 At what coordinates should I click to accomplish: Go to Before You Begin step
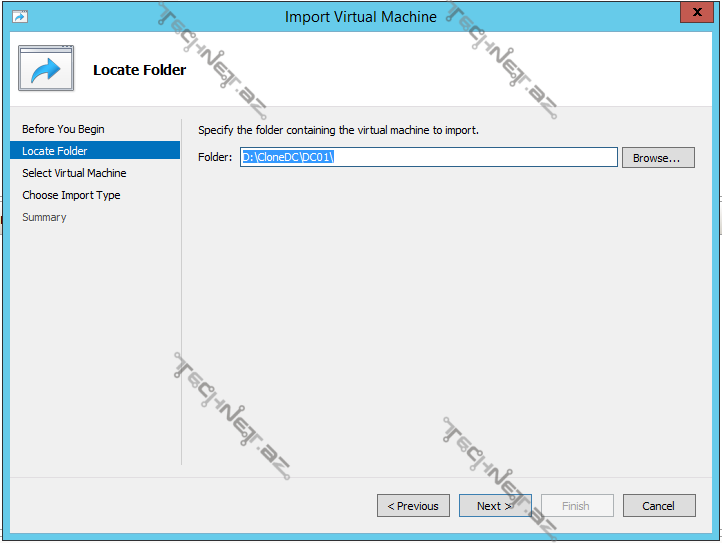point(63,129)
